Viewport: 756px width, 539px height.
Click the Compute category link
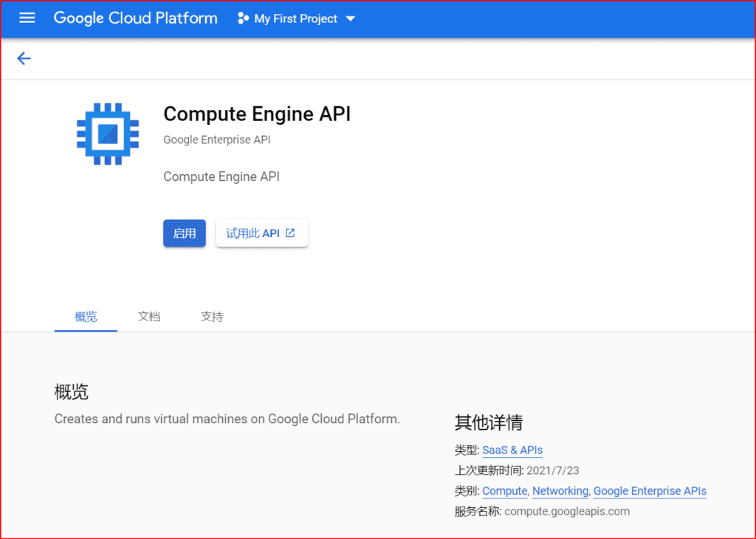(x=504, y=491)
